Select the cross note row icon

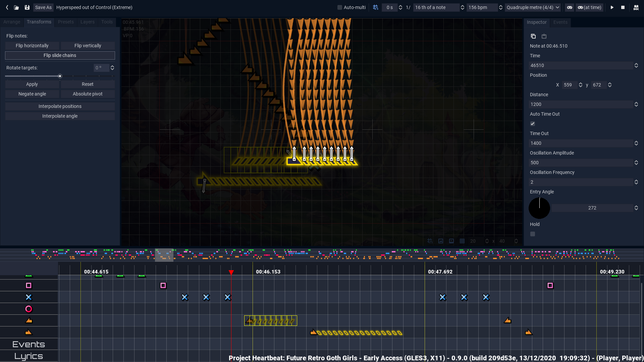(x=29, y=297)
